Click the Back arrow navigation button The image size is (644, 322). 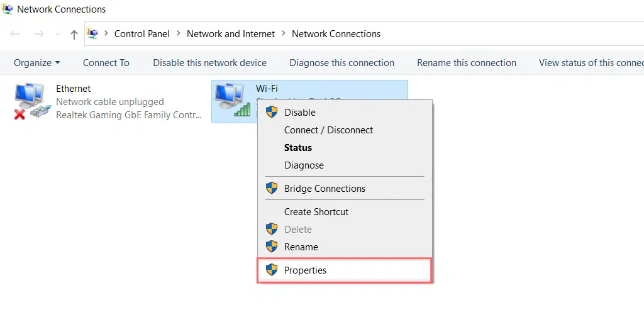pos(15,35)
